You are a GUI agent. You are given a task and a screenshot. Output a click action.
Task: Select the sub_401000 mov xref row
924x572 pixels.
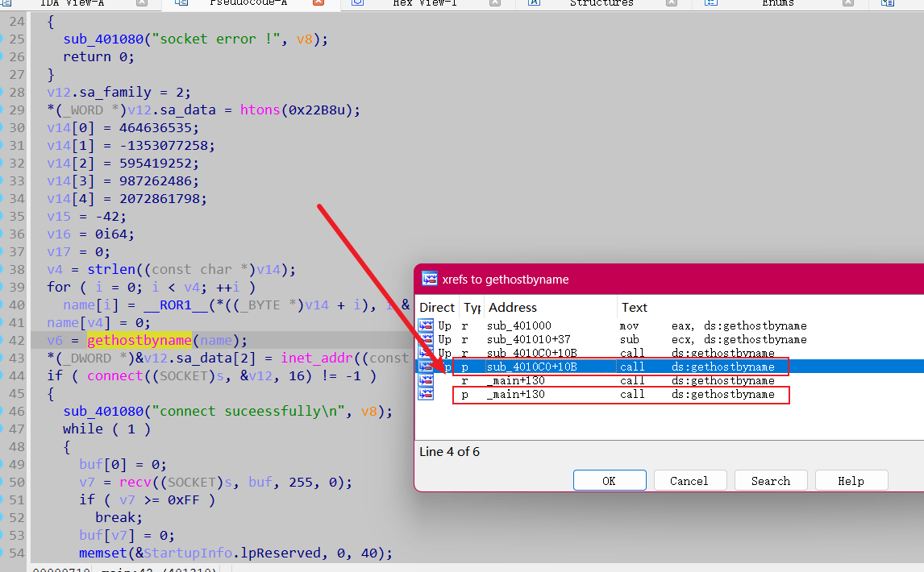[x=670, y=325]
